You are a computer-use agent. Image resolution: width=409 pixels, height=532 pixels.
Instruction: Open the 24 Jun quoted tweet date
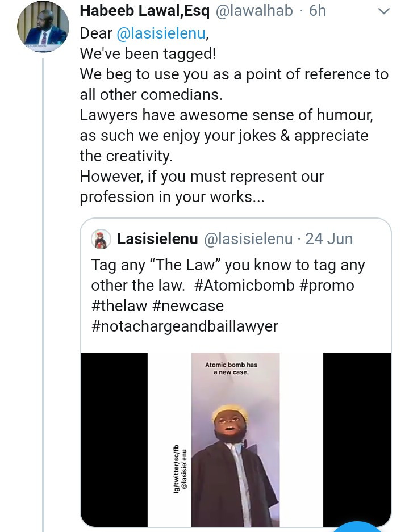pyautogui.click(x=329, y=239)
